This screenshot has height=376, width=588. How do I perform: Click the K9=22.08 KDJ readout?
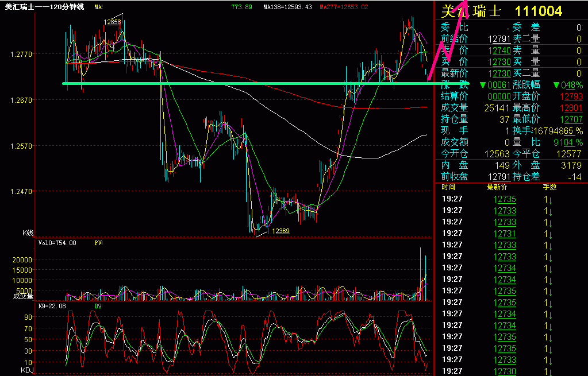click(52, 306)
